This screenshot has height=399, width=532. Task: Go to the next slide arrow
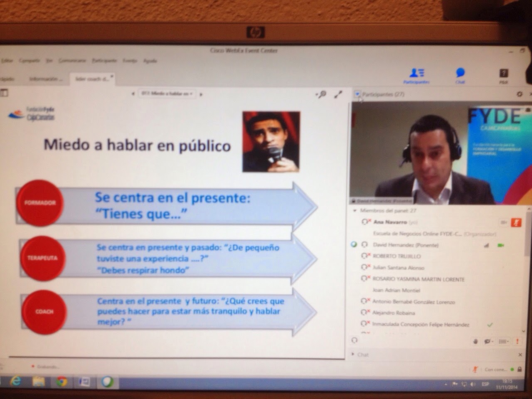click(201, 94)
